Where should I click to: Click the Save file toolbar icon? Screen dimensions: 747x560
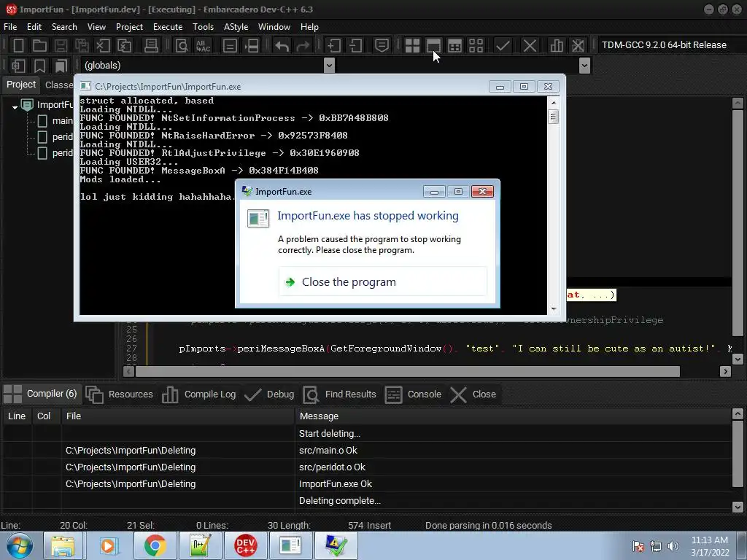(61, 46)
